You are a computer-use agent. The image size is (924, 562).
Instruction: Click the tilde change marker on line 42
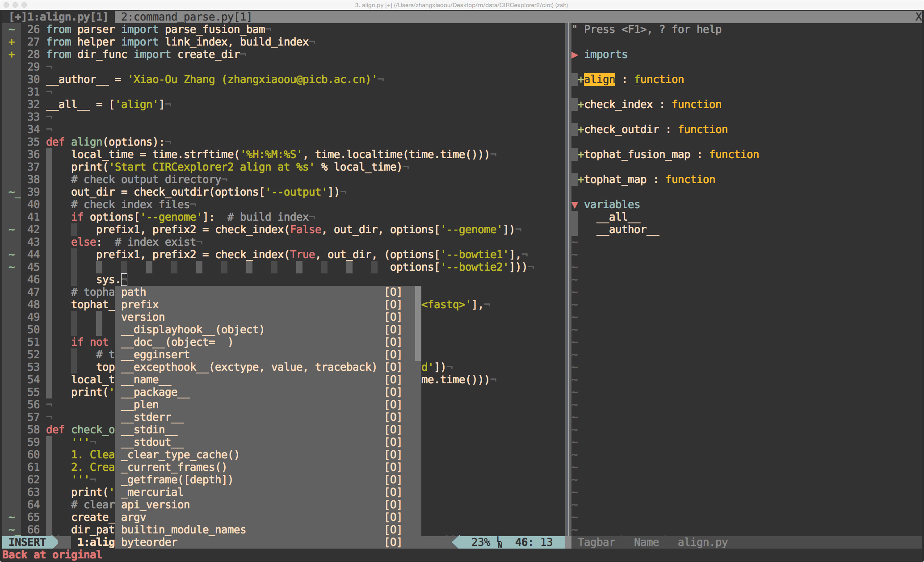point(12,230)
